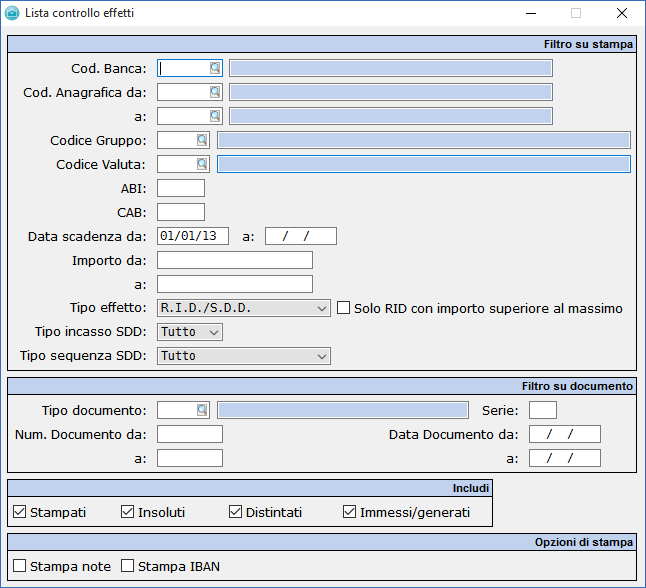Open the Tipo effetto dropdown
This screenshot has height=588, width=646.
(243, 308)
